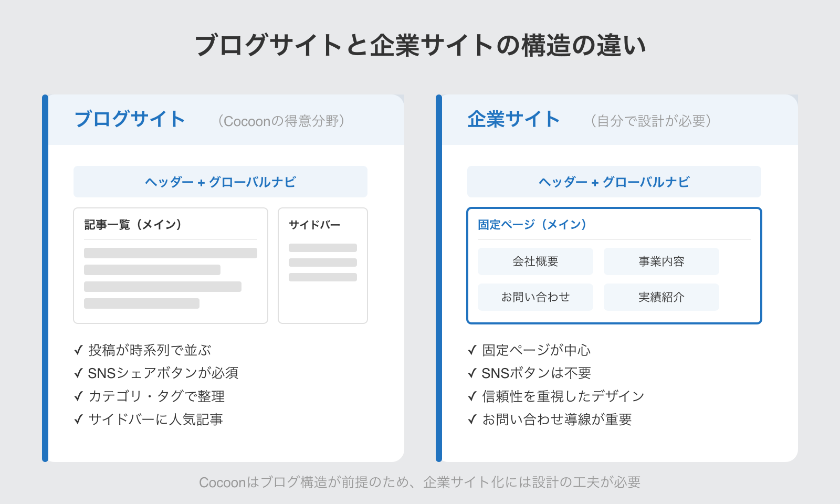840x504 pixels.
Task: Click the checkmark icon beside SNSボタンは不要
Action: click(471, 373)
